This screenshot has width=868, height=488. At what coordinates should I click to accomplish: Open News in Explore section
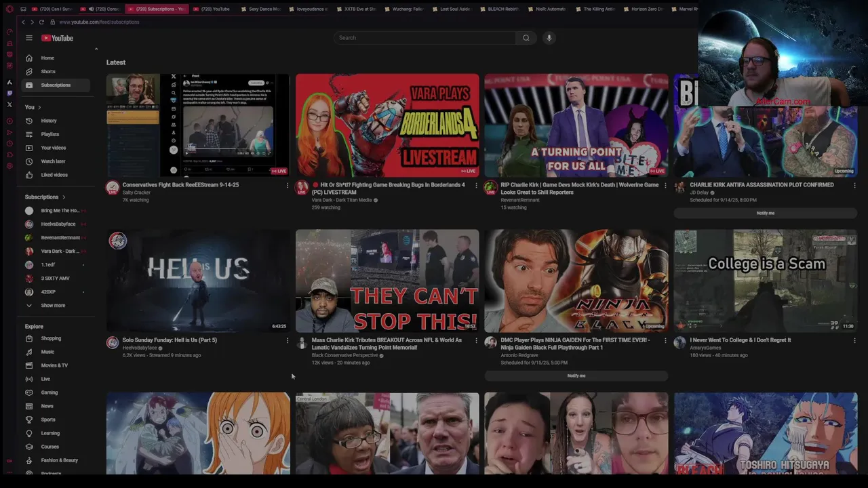coord(57,406)
